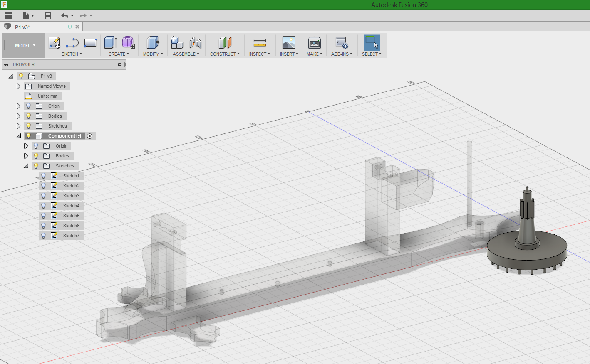This screenshot has width=590, height=364.
Task: Toggle visibility bulb of Sketch5
Action: pos(43,216)
